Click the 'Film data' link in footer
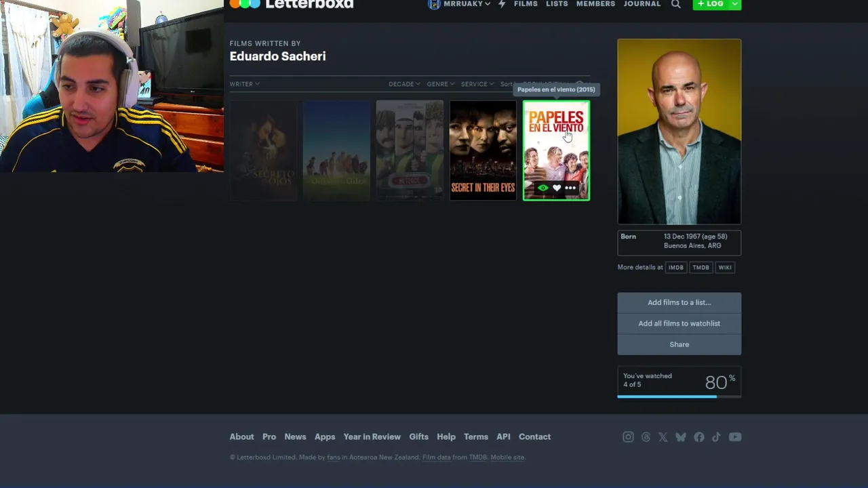Image resolution: width=868 pixels, height=488 pixels. click(437, 457)
